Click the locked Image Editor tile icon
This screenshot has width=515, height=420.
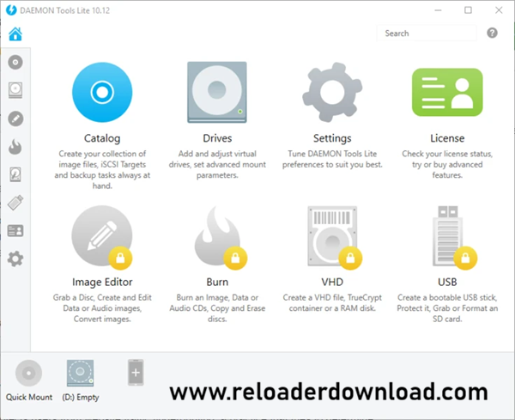[x=102, y=236]
